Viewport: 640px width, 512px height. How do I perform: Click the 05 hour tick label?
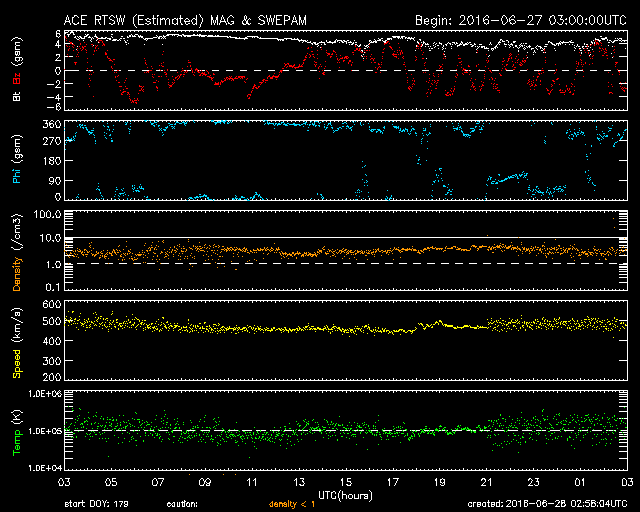111,482
